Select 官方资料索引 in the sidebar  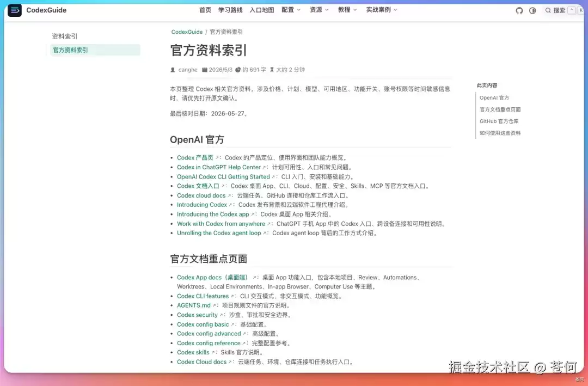[95, 50]
